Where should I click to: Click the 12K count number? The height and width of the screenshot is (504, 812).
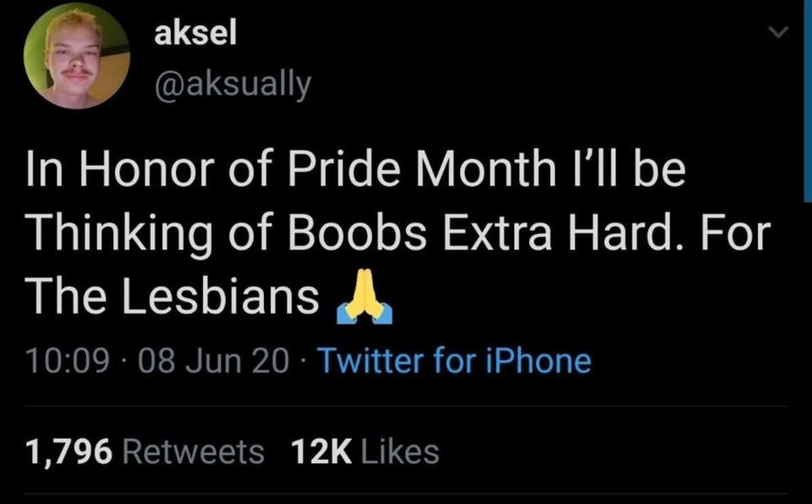pyautogui.click(x=321, y=452)
